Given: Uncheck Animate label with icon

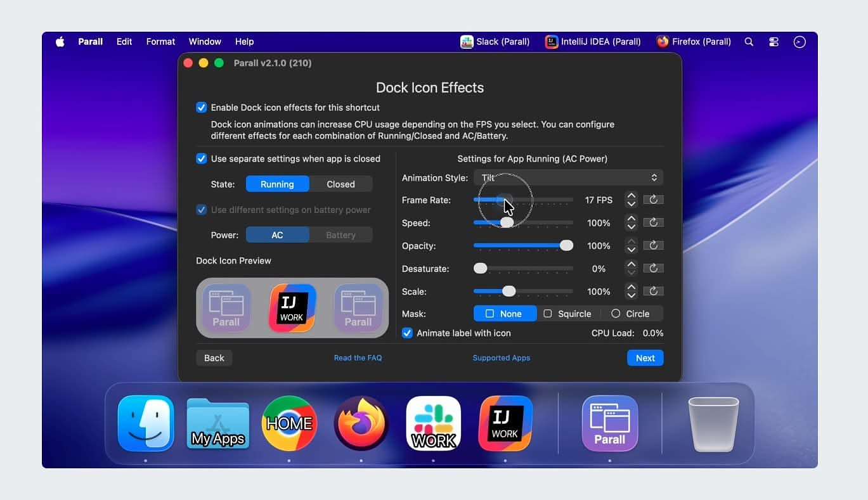Looking at the screenshot, I should tap(407, 333).
